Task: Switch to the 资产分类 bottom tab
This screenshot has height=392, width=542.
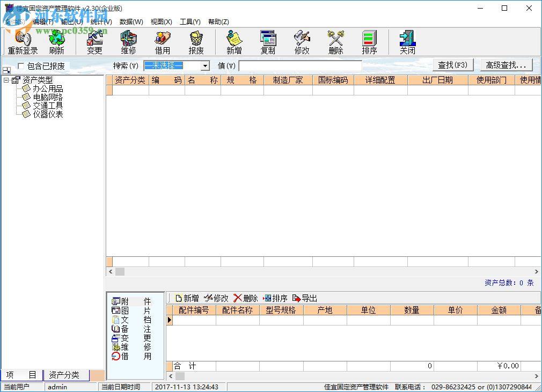Action: click(x=66, y=375)
